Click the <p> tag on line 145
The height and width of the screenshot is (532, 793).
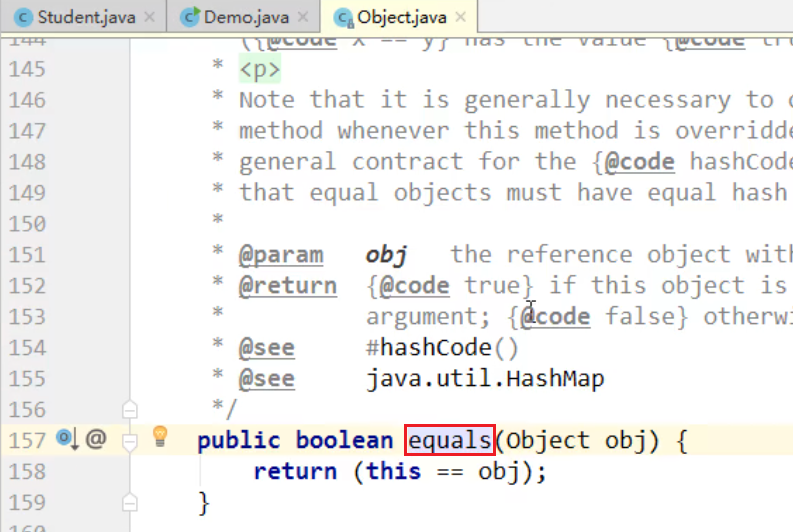[259, 70]
